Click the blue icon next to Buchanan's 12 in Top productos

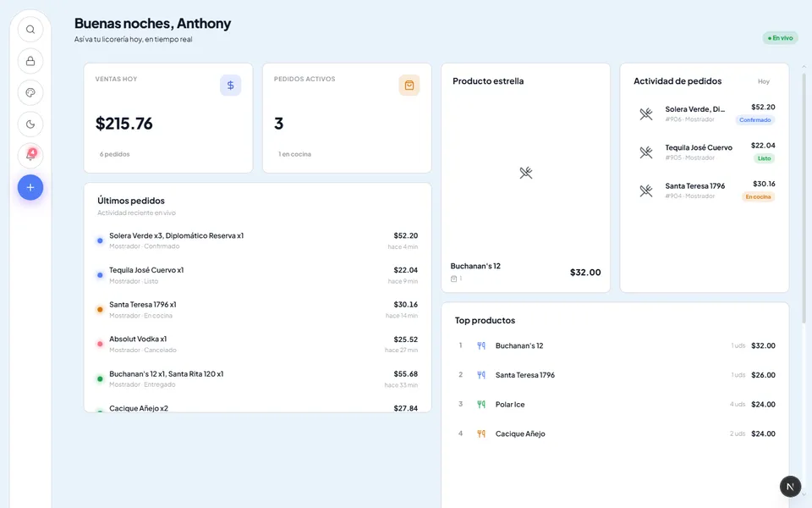click(x=481, y=345)
